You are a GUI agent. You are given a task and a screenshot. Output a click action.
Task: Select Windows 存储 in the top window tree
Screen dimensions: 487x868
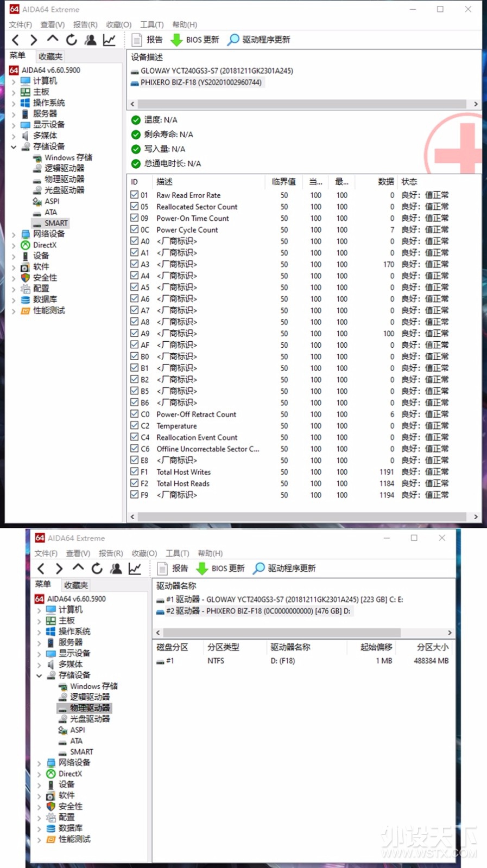(68, 157)
